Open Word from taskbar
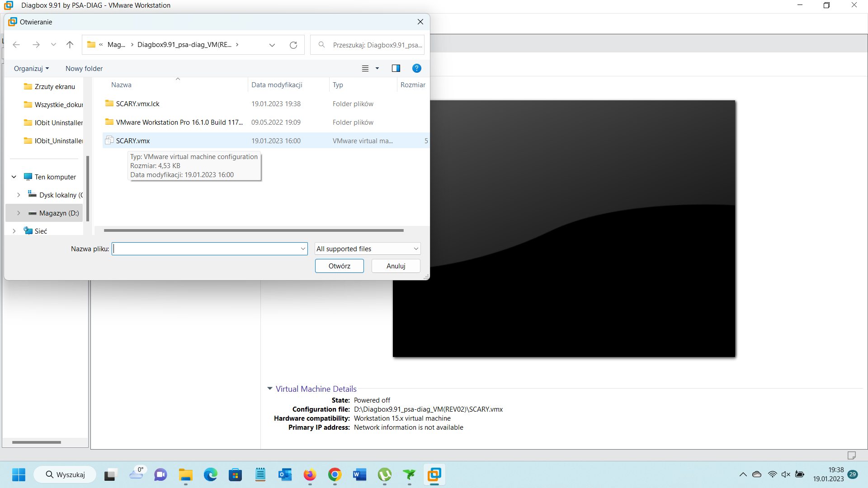 point(359,474)
